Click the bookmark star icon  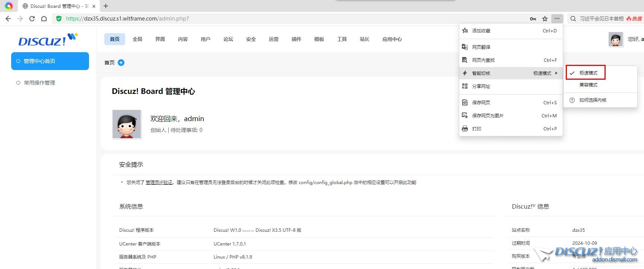click(545, 19)
